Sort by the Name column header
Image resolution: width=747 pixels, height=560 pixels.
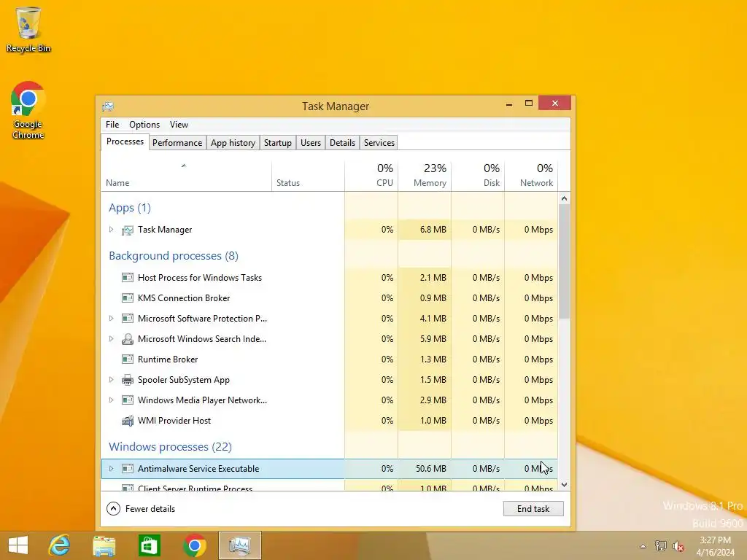coord(186,176)
